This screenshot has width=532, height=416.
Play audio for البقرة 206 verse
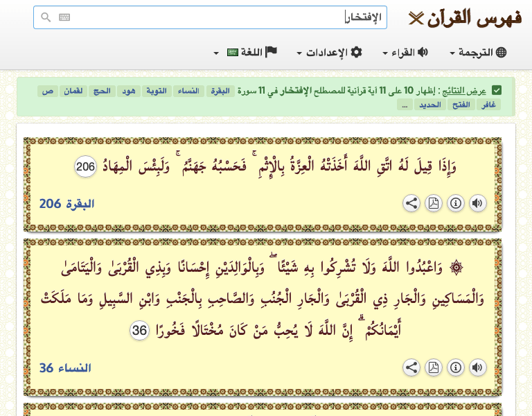(478, 203)
